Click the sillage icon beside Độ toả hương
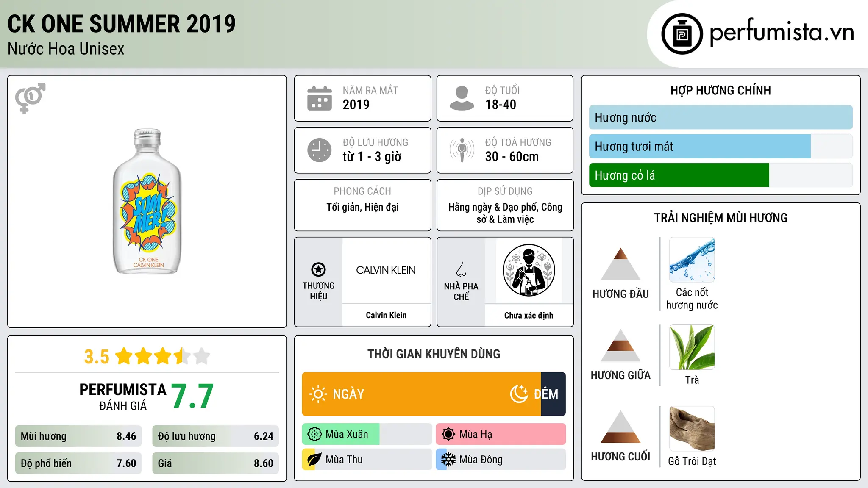This screenshot has width=868, height=488. pos(462,150)
